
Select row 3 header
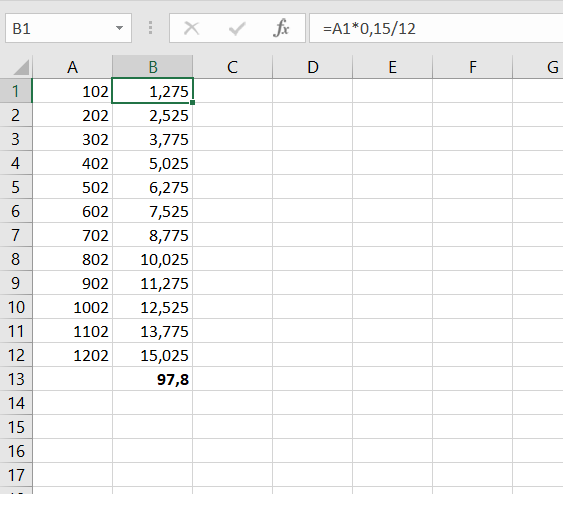16,139
